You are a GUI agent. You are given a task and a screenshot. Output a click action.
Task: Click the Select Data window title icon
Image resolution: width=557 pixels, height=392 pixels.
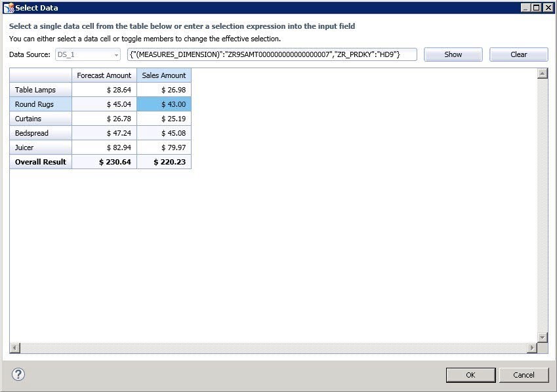(9, 8)
